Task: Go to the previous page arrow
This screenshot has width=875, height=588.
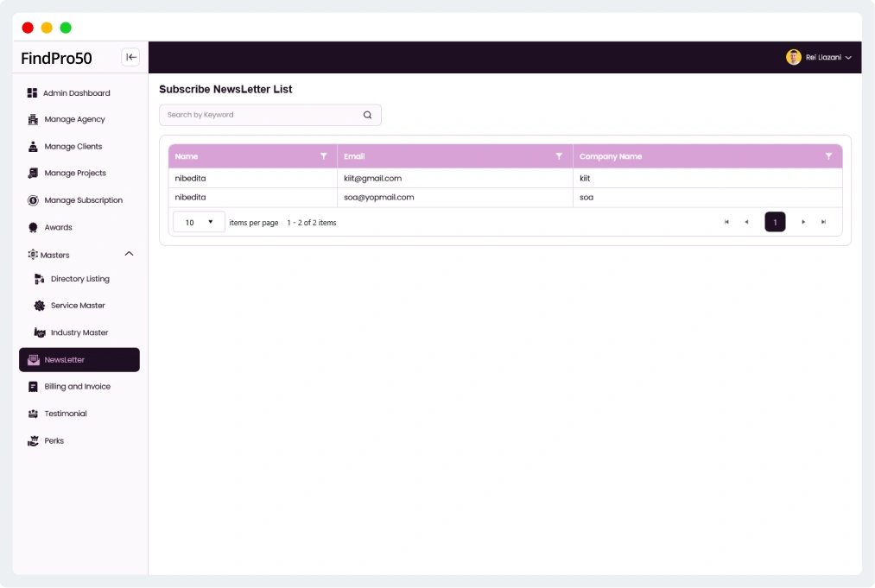Action: click(746, 222)
